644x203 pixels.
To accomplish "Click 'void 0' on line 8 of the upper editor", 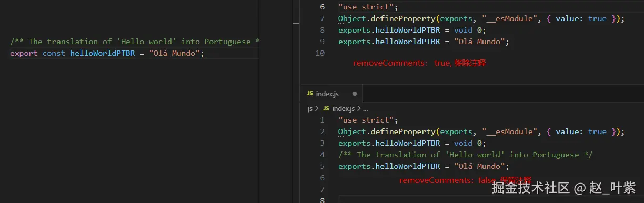I will tap(469, 30).
